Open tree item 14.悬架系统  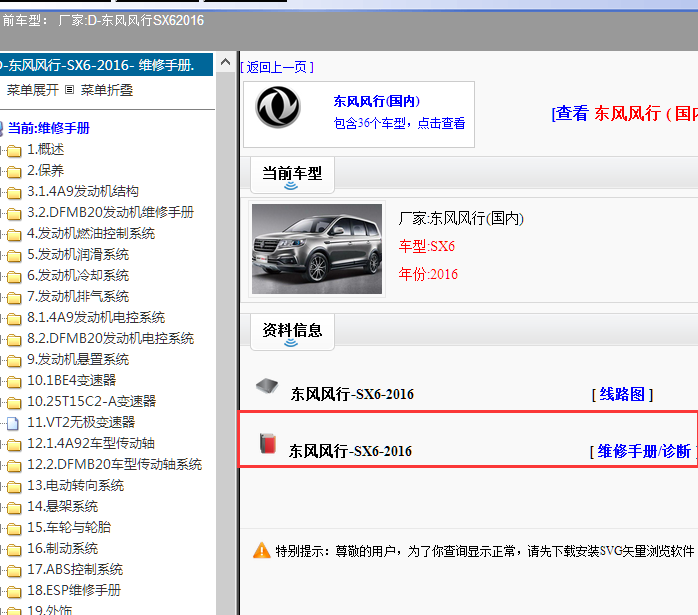[x=62, y=506]
